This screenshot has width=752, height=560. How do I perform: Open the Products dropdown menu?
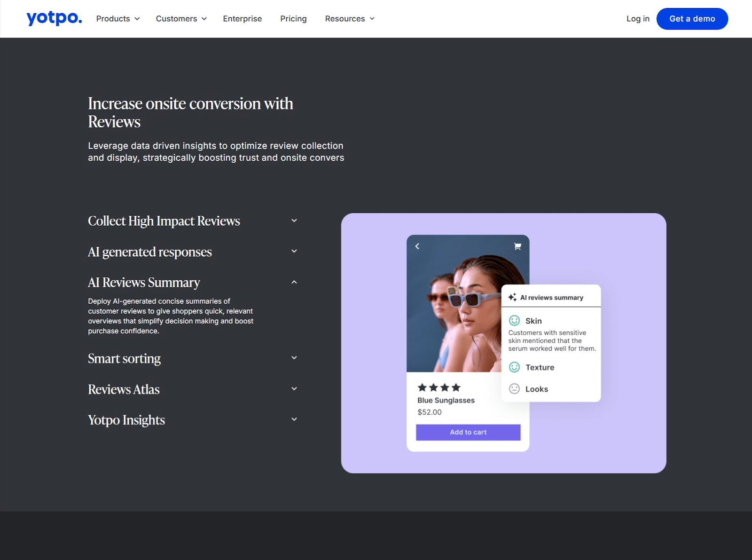118,19
